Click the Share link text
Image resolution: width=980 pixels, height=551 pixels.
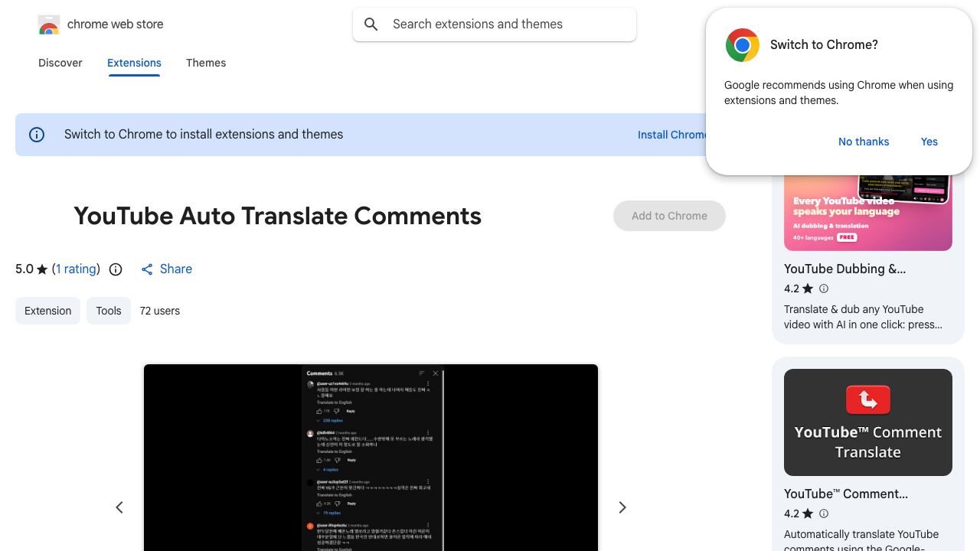pyautogui.click(x=176, y=269)
